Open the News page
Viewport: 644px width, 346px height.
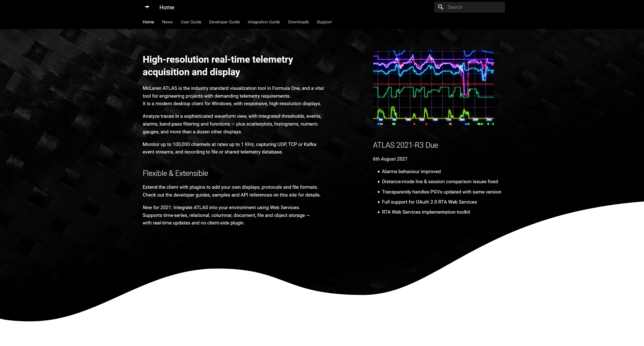[x=167, y=22]
